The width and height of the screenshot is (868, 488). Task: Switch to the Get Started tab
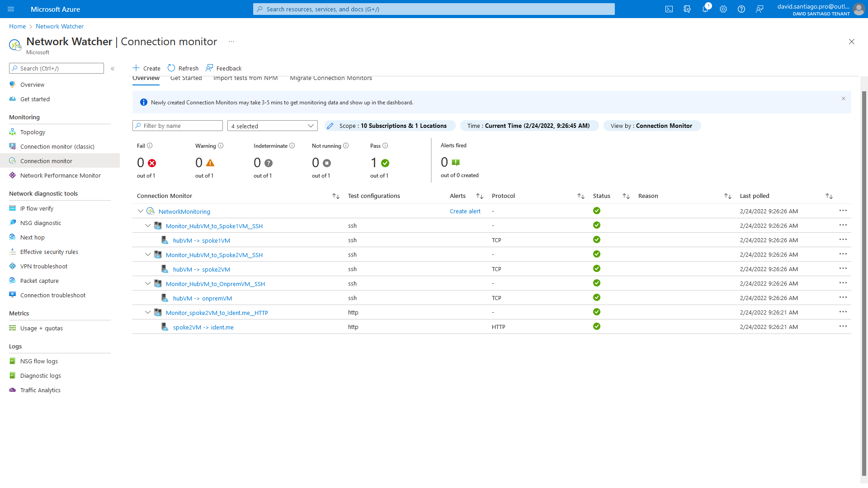186,78
